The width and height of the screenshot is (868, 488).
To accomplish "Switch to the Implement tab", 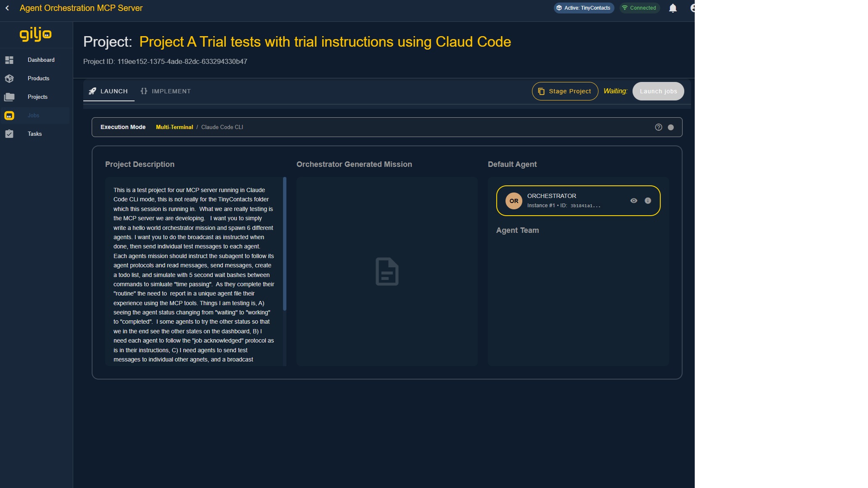I will click(x=166, y=91).
